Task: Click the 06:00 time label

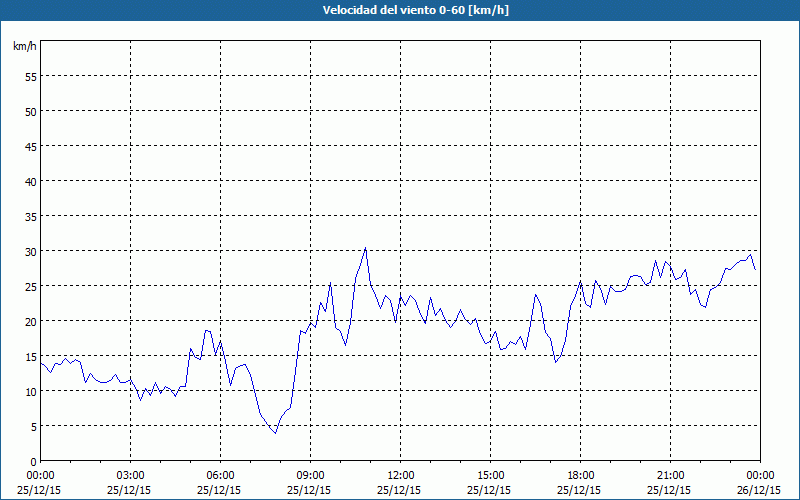Action: tap(220, 476)
